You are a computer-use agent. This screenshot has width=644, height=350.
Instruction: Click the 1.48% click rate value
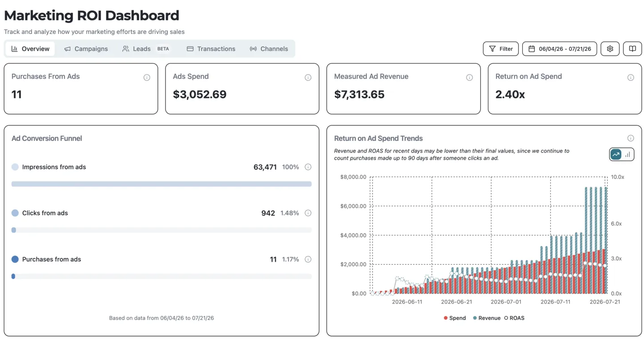pyautogui.click(x=290, y=213)
